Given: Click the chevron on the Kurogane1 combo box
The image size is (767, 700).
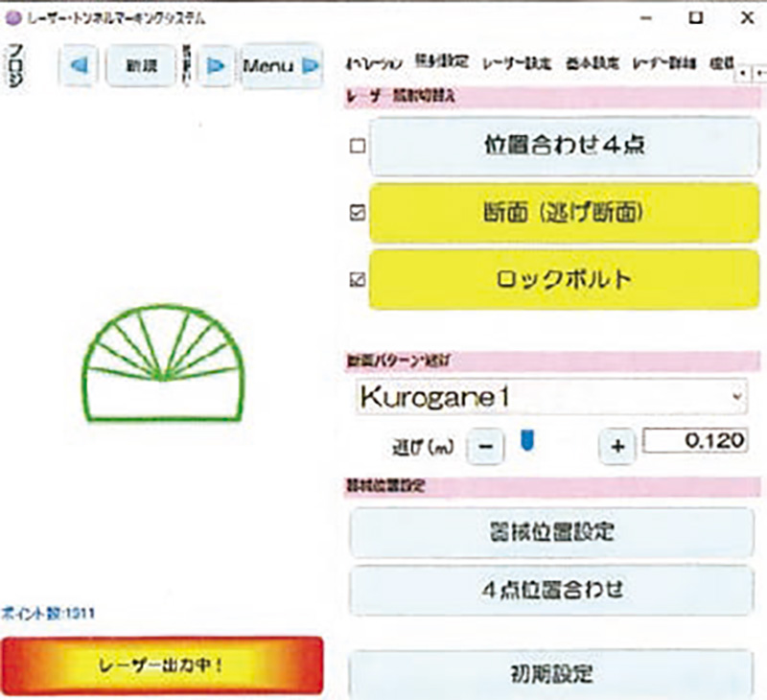Looking at the screenshot, I should coord(734,394).
